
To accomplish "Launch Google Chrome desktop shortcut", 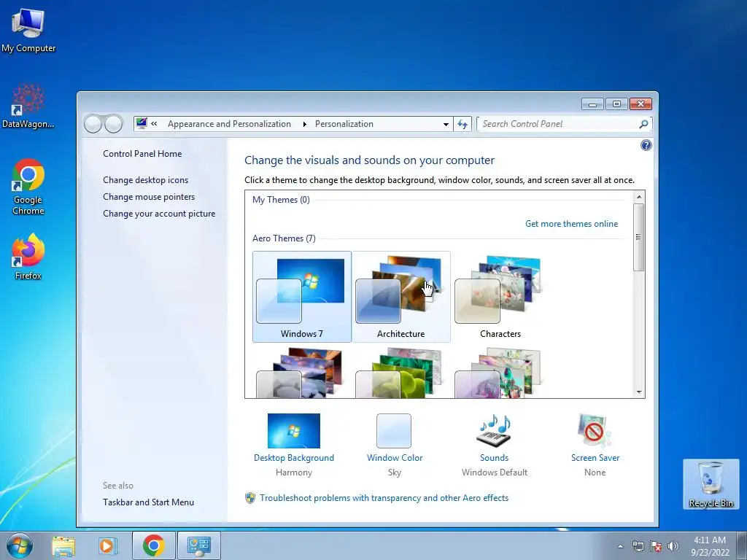I will [28, 187].
